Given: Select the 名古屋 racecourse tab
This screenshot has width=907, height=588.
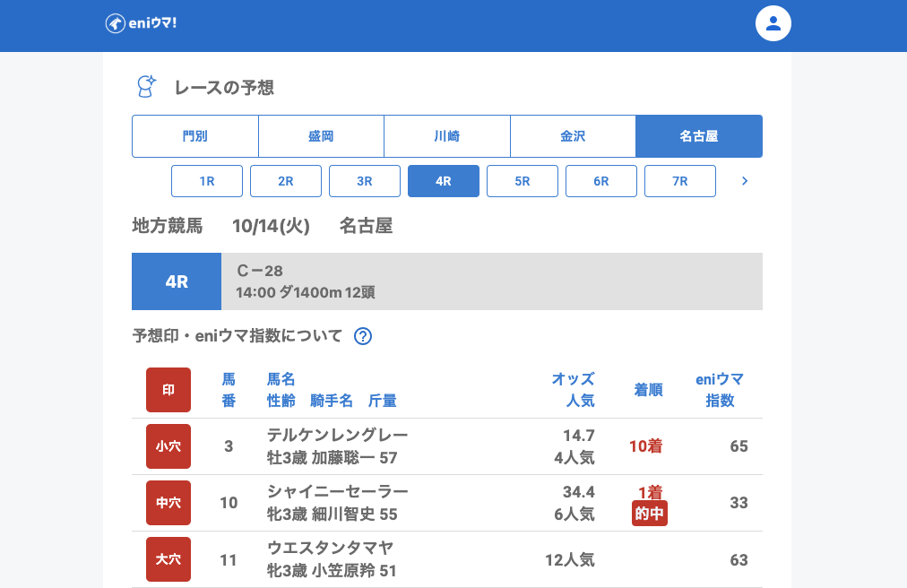Looking at the screenshot, I should point(699,136).
